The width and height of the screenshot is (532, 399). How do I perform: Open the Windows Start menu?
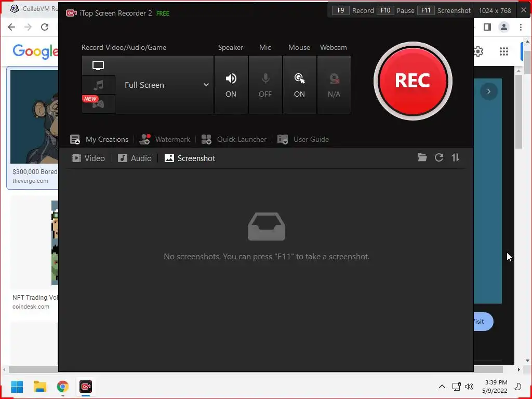click(x=17, y=387)
